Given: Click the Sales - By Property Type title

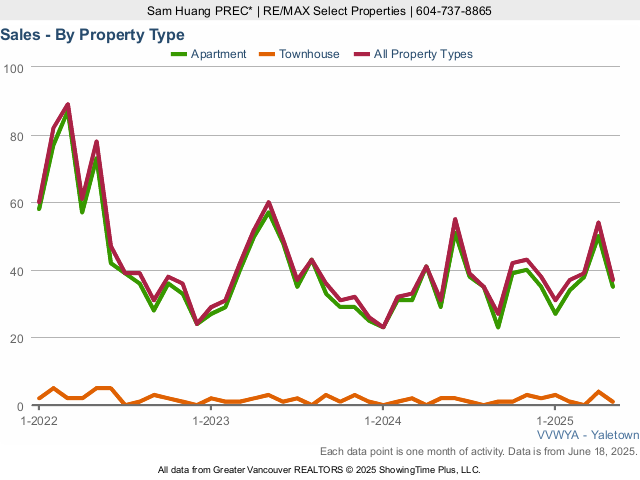Looking at the screenshot, I should coord(92,35).
